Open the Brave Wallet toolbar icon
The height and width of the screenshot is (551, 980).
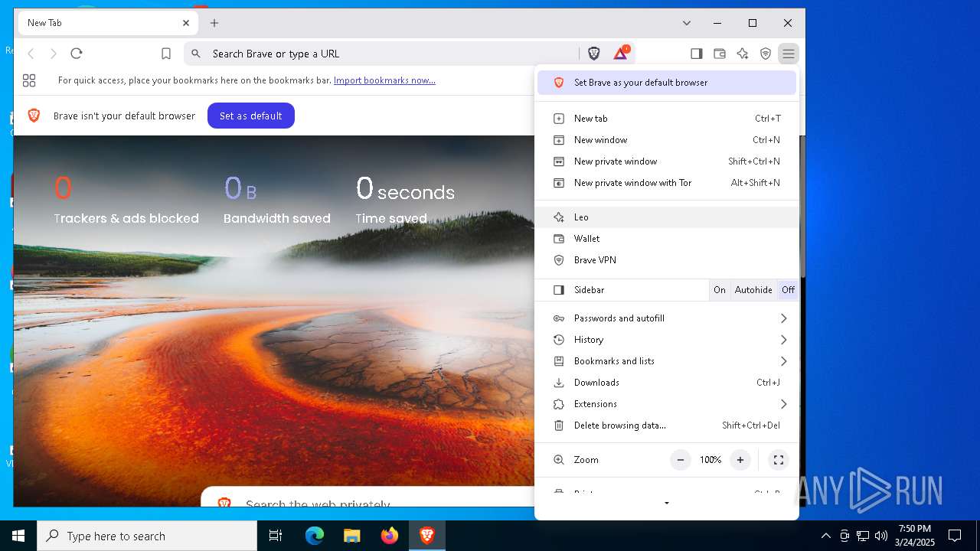click(720, 54)
